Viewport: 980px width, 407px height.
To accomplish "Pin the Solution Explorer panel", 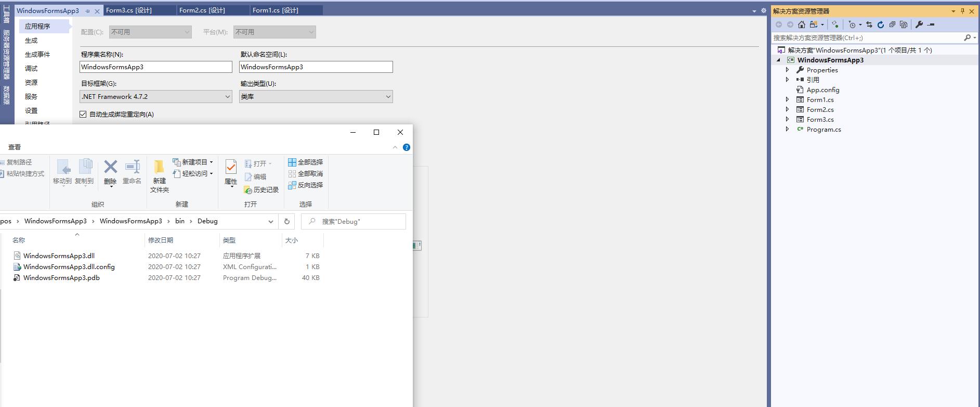I will click(x=962, y=11).
